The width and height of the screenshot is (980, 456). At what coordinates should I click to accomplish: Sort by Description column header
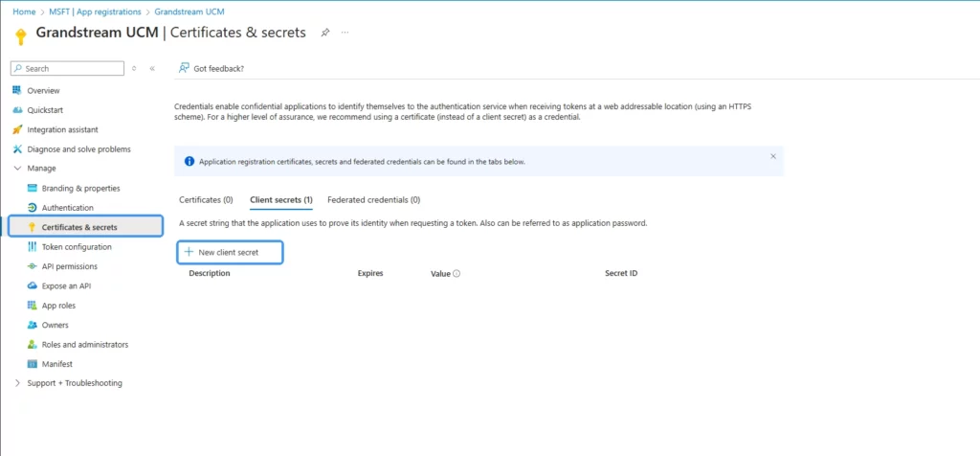(210, 274)
